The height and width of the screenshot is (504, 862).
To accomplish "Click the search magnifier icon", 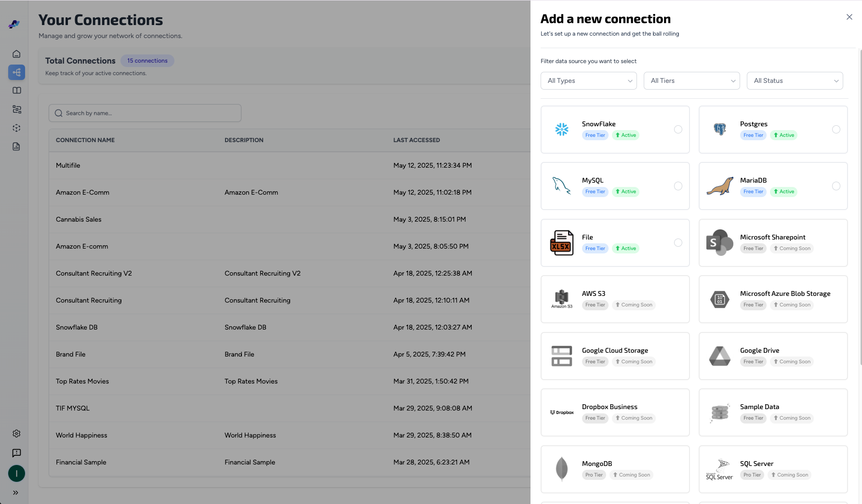I will 59,113.
